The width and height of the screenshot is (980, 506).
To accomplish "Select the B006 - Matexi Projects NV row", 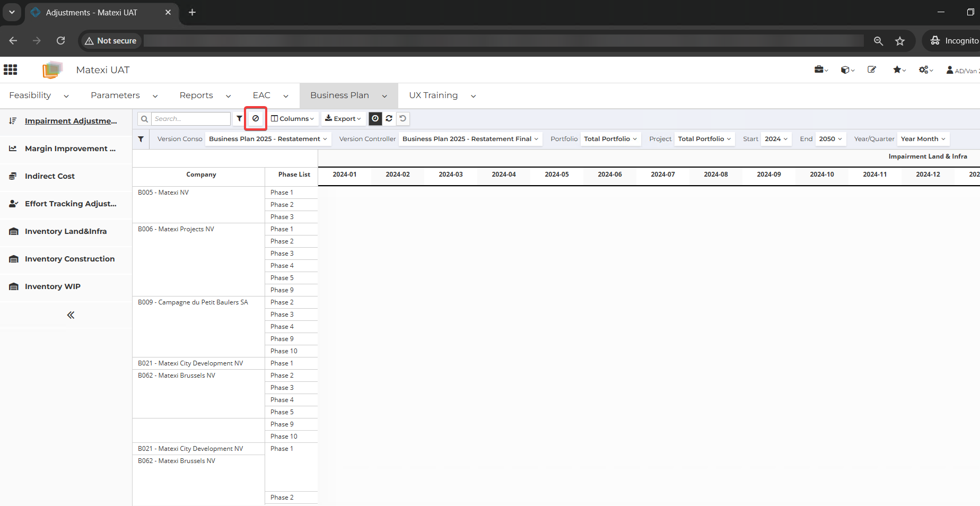I will (x=199, y=260).
